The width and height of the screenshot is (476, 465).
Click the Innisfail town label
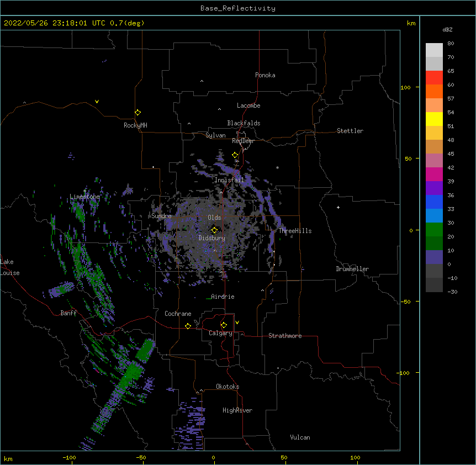pos(229,180)
